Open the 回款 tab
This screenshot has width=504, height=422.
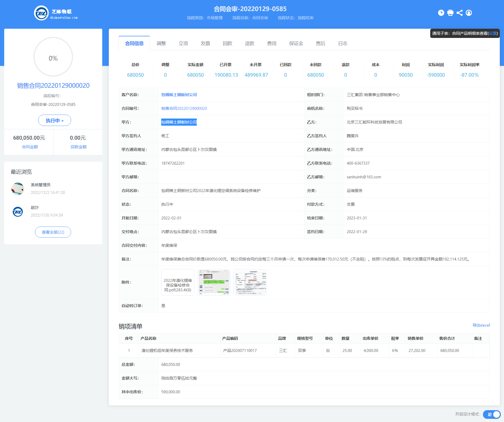pos(227,43)
